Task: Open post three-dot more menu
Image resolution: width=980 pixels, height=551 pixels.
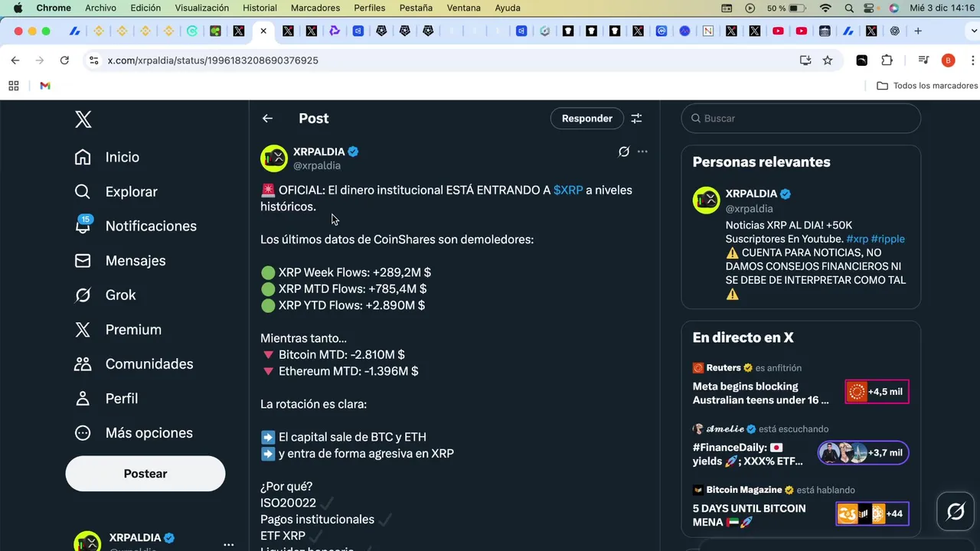Action: tap(642, 152)
